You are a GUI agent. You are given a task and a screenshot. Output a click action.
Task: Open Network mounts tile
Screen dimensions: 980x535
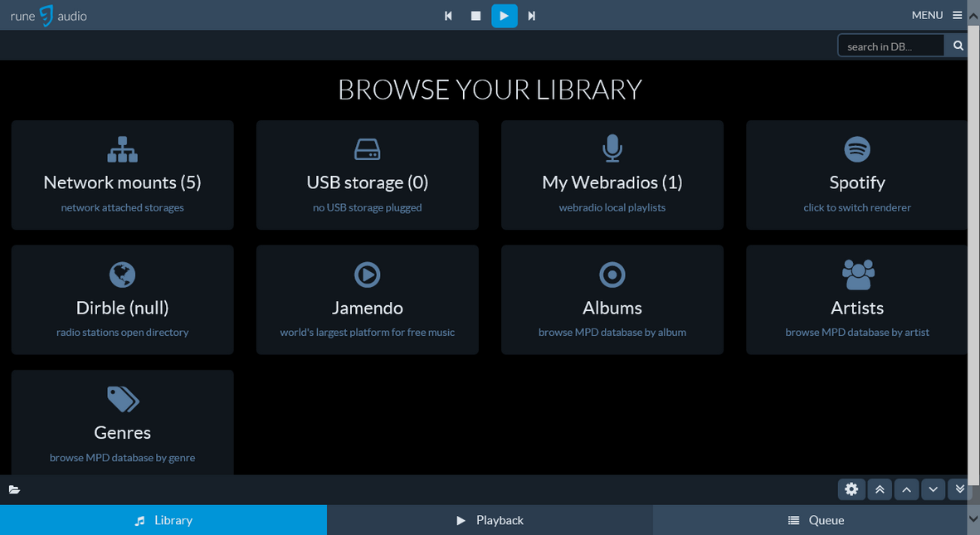tap(123, 175)
